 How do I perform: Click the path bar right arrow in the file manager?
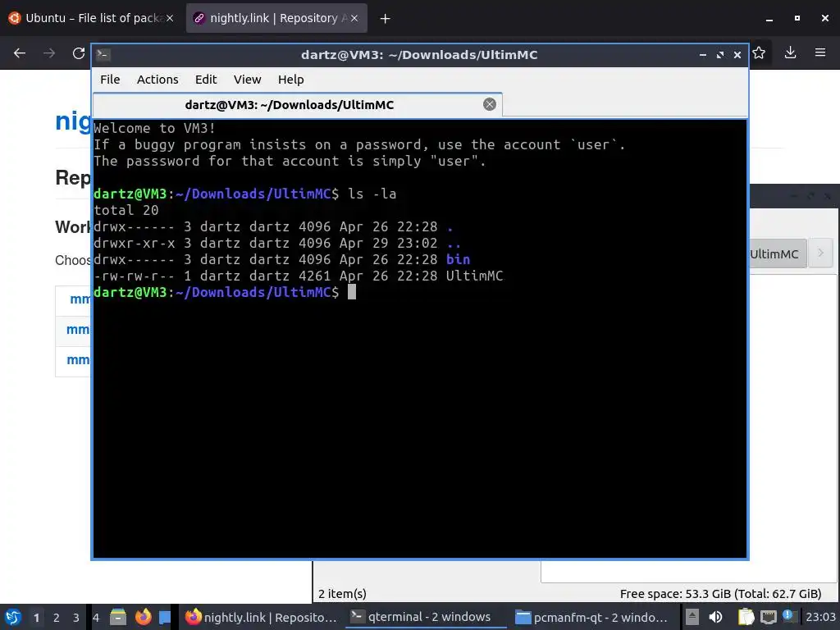tap(820, 253)
